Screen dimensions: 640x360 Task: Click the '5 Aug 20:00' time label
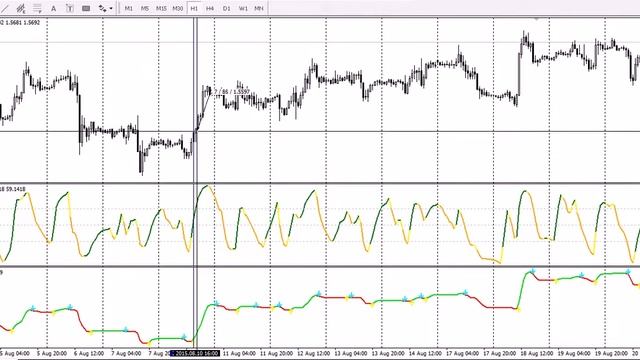pyautogui.click(x=52, y=353)
